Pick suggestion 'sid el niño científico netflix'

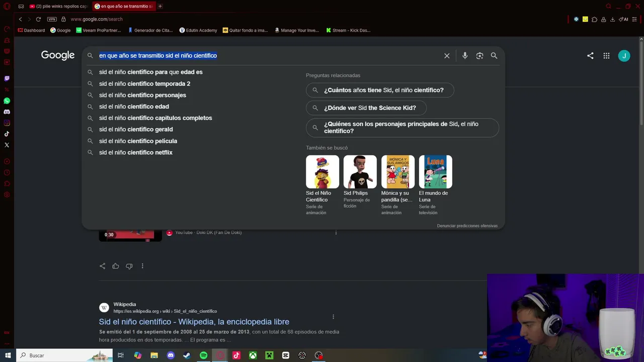point(136,152)
